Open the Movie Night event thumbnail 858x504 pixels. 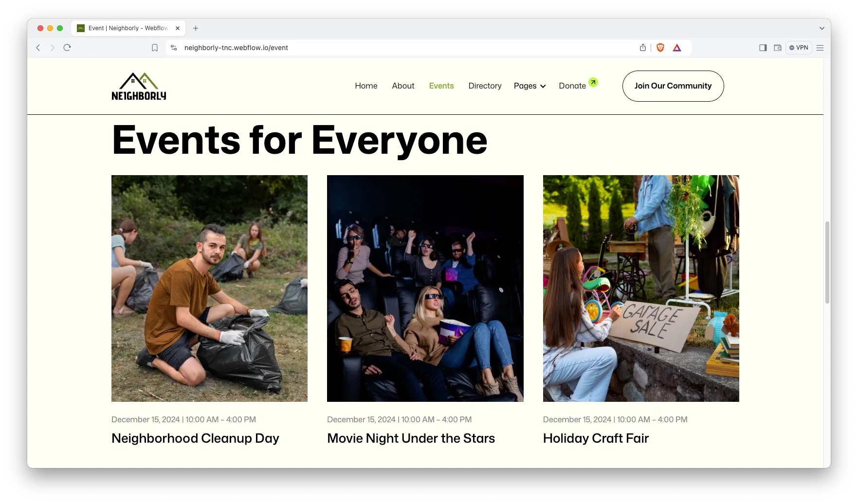425,288
